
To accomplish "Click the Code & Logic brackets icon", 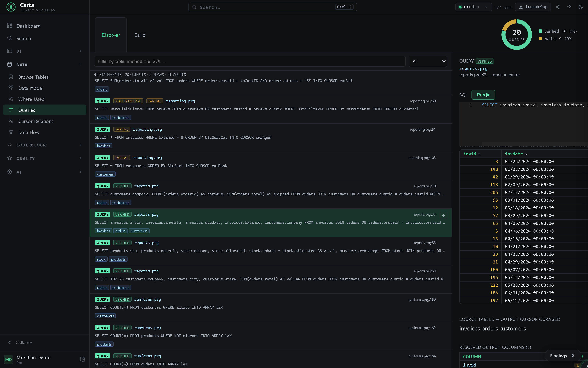I will coord(10,145).
